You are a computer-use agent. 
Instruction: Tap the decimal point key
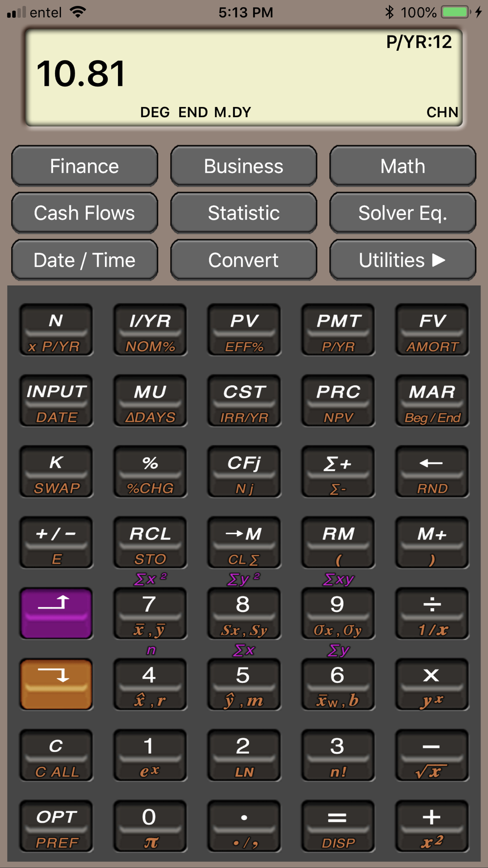point(244,826)
